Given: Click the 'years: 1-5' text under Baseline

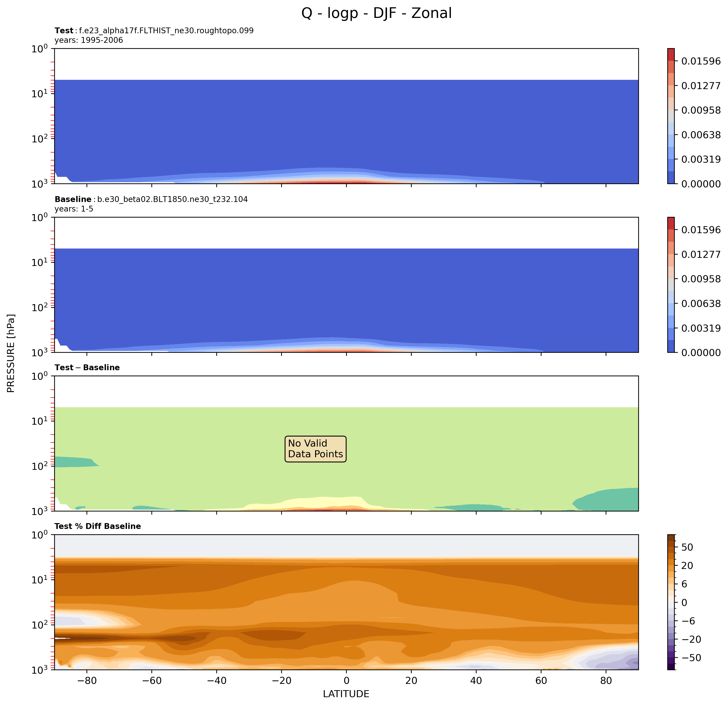Looking at the screenshot, I should click(x=74, y=209).
